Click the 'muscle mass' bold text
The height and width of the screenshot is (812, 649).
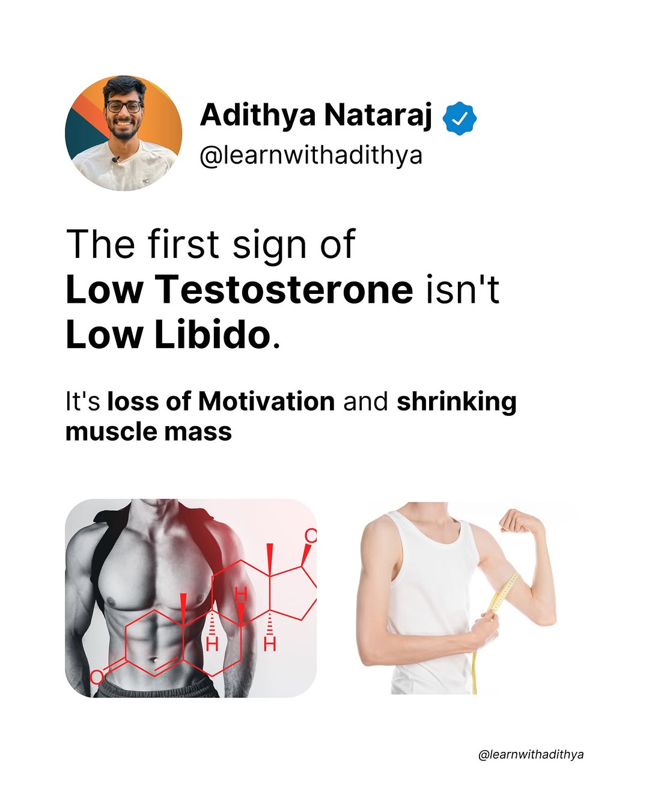coord(148,432)
